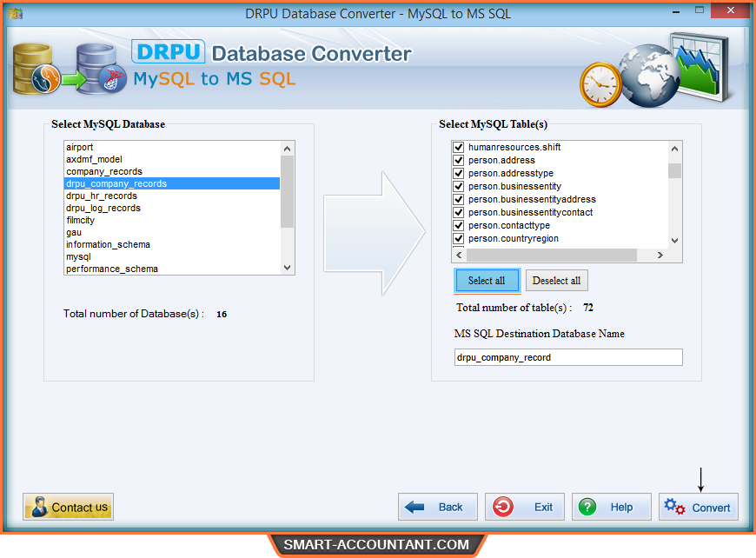
Task: Click the Contact us button
Action: coord(68,507)
